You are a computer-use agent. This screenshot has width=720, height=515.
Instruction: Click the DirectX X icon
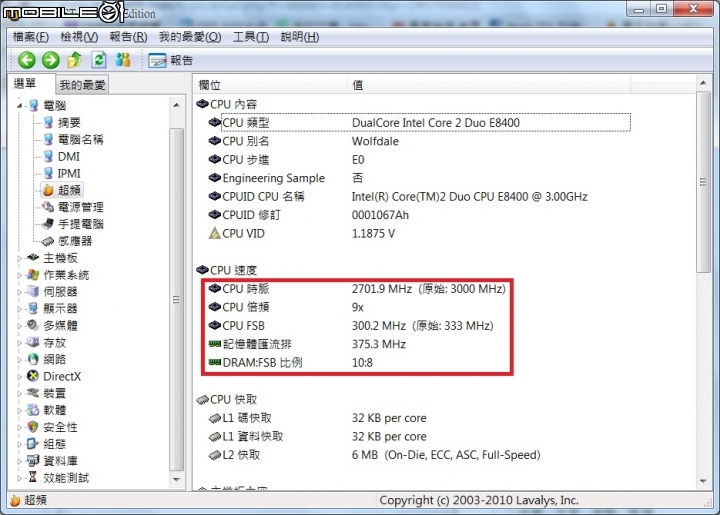[x=33, y=376]
